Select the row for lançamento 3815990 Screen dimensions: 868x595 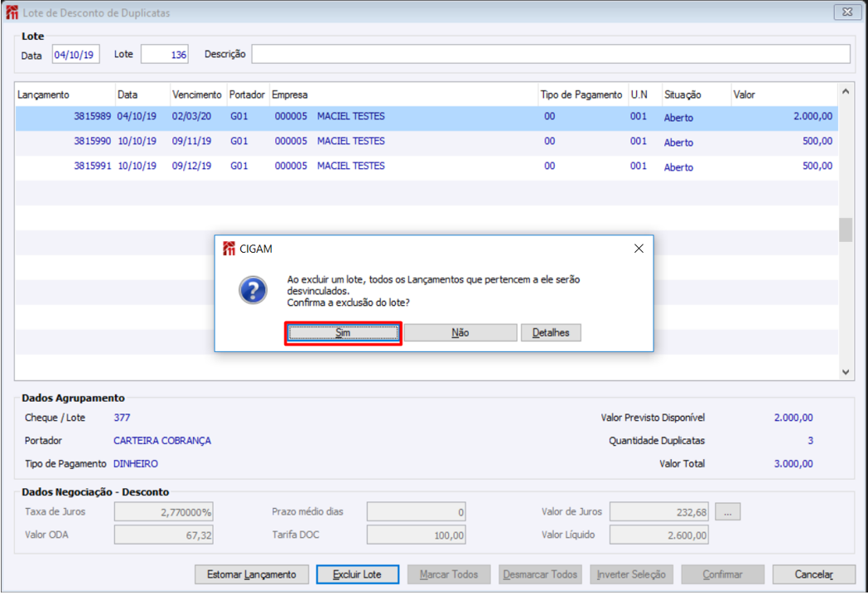[x=427, y=142]
